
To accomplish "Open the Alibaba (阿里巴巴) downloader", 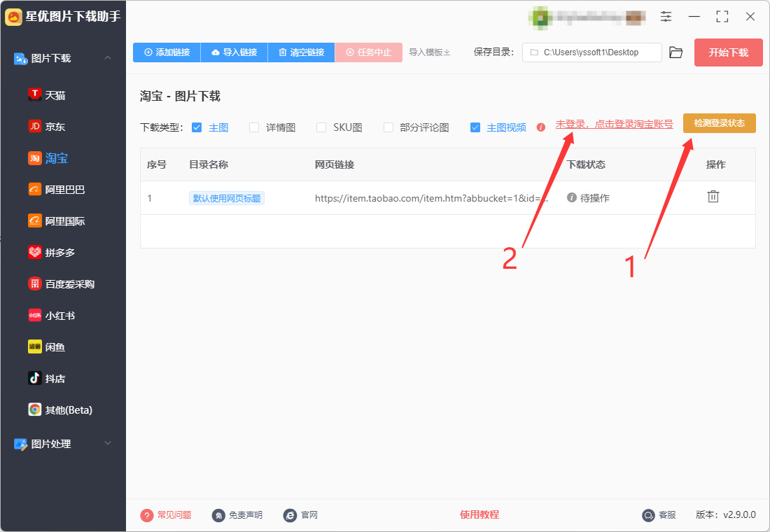I will click(57, 190).
